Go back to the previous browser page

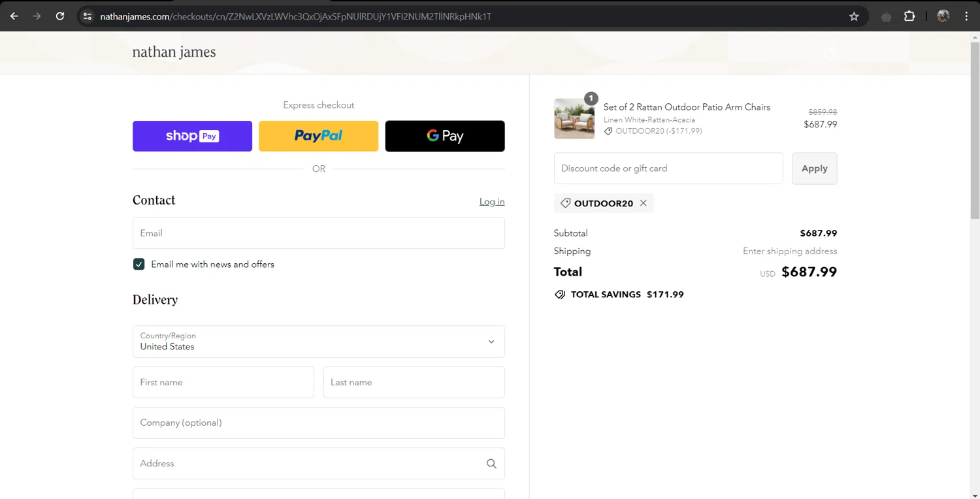14,16
